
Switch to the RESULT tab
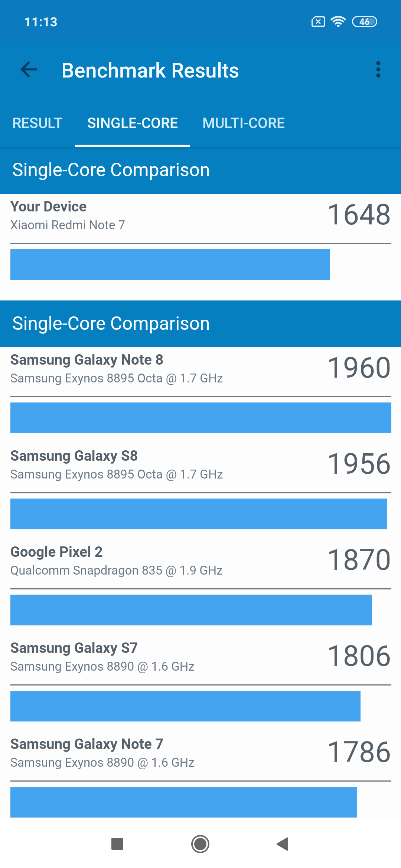(38, 123)
